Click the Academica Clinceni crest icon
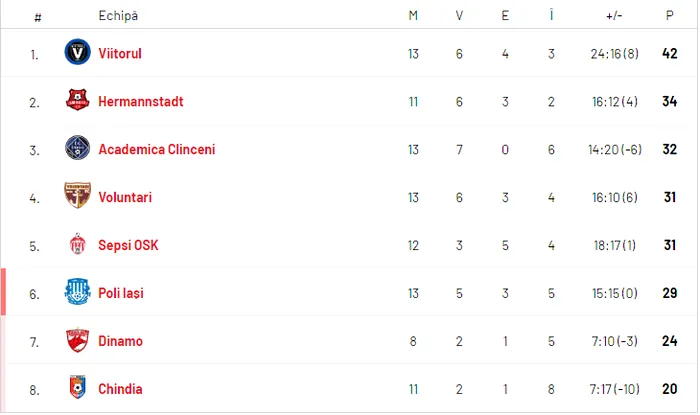Image resolution: width=700 pixels, height=415 pixels. point(78,149)
